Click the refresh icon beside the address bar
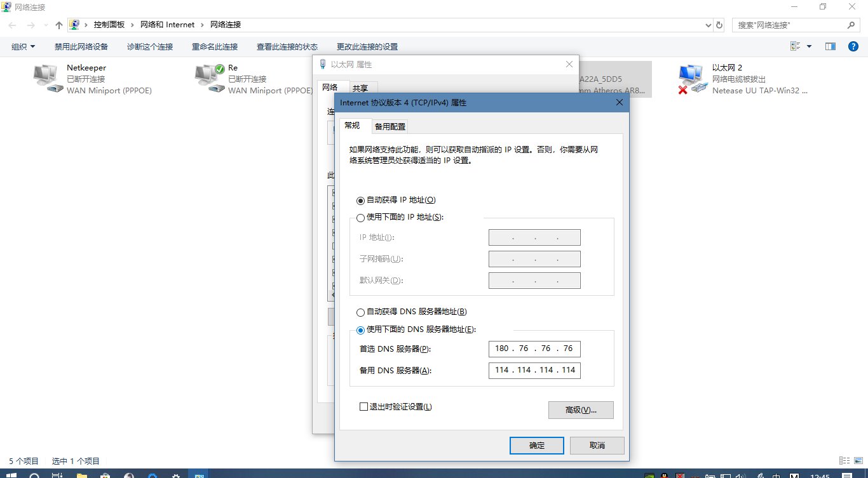The height and width of the screenshot is (478, 868). click(719, 24)
